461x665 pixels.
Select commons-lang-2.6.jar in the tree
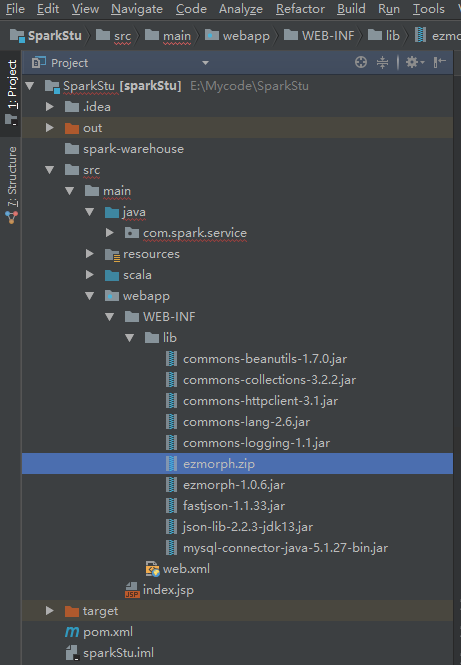point(246,422)
